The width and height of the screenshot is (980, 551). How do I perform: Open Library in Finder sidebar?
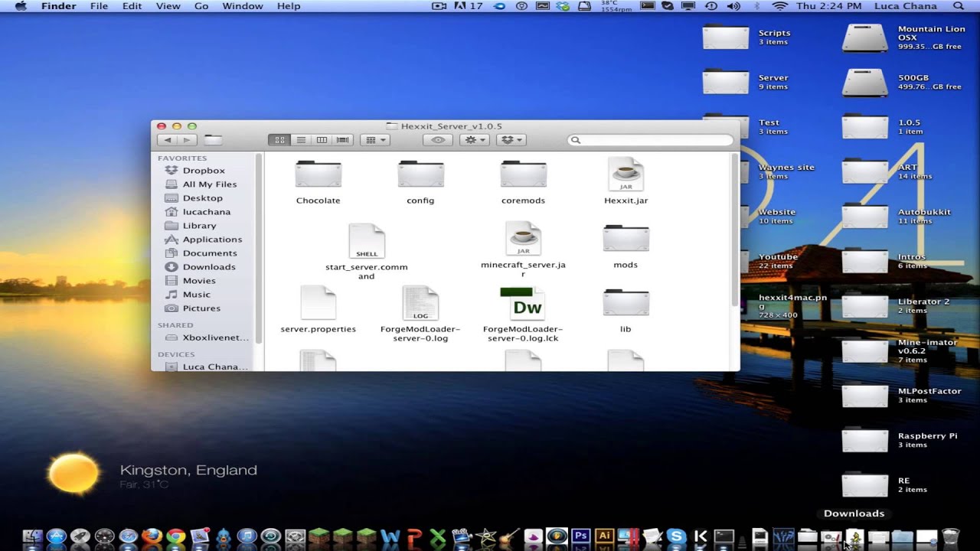tap(199, 226)
